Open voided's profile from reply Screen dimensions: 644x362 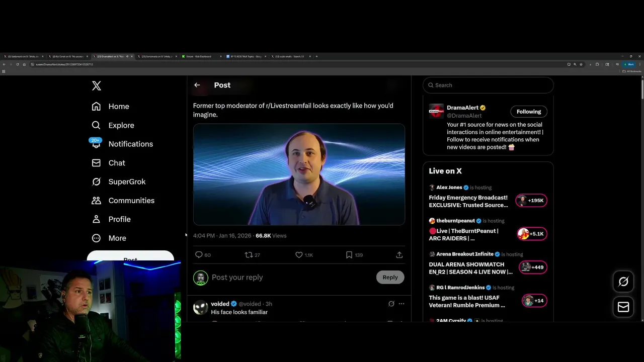220,304
